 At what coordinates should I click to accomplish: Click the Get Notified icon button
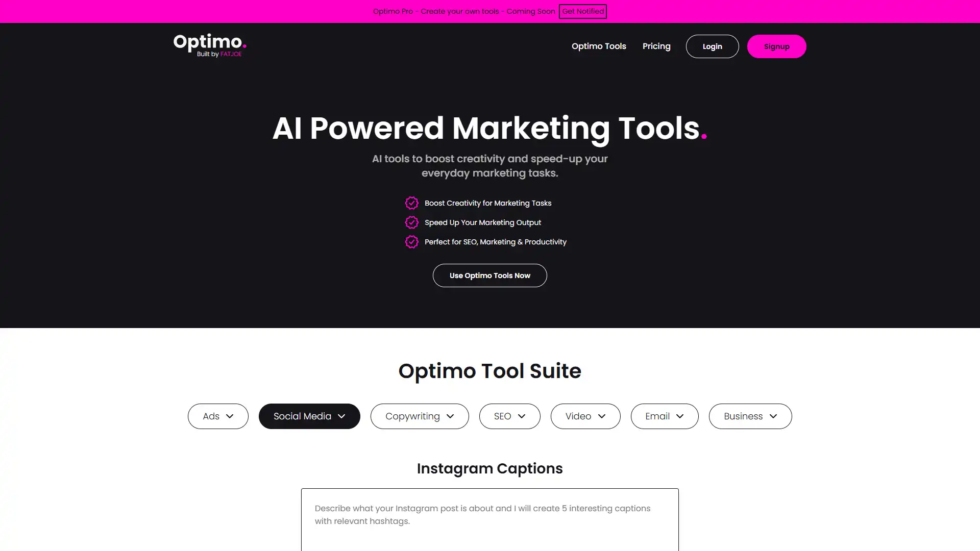(583, 11)
